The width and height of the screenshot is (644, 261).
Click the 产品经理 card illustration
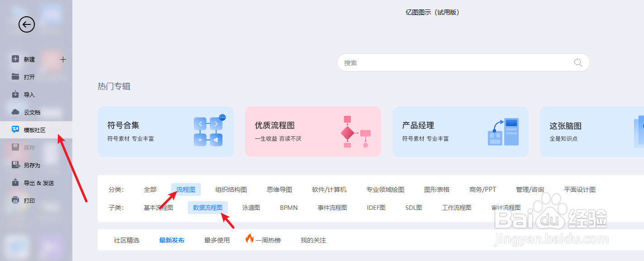coord(503,132)
